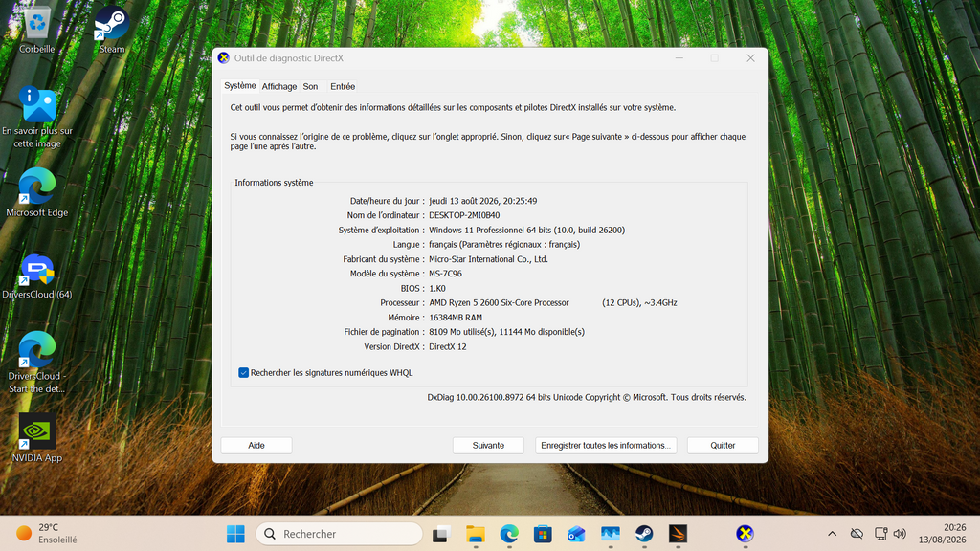Select the Corbeille recycle bin icon
This screenshot has width=980, height=551.
tap(37, 30)
